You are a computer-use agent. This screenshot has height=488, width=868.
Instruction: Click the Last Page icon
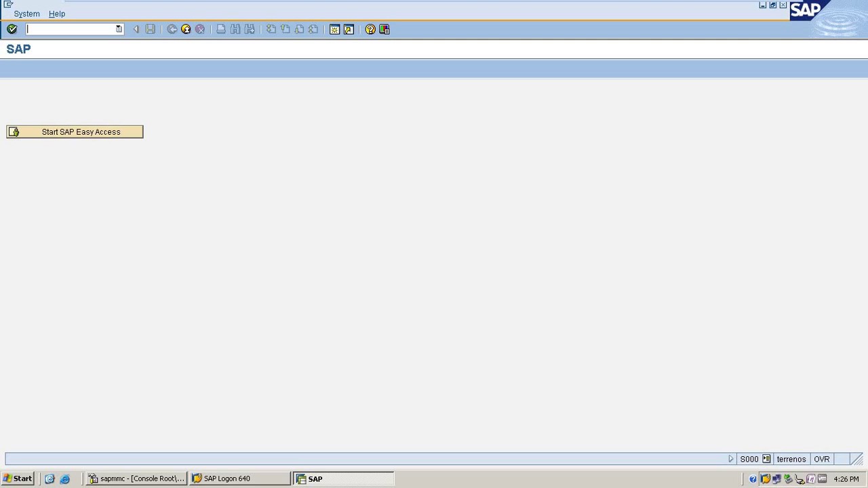click(x=313, y=29)
